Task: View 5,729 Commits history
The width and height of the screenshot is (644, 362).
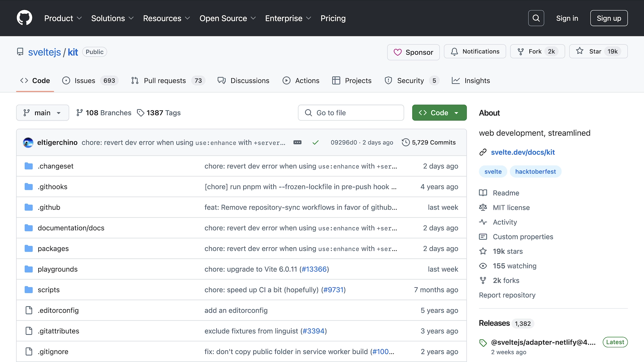Action: pyautogui.click(x=429, y=142)
